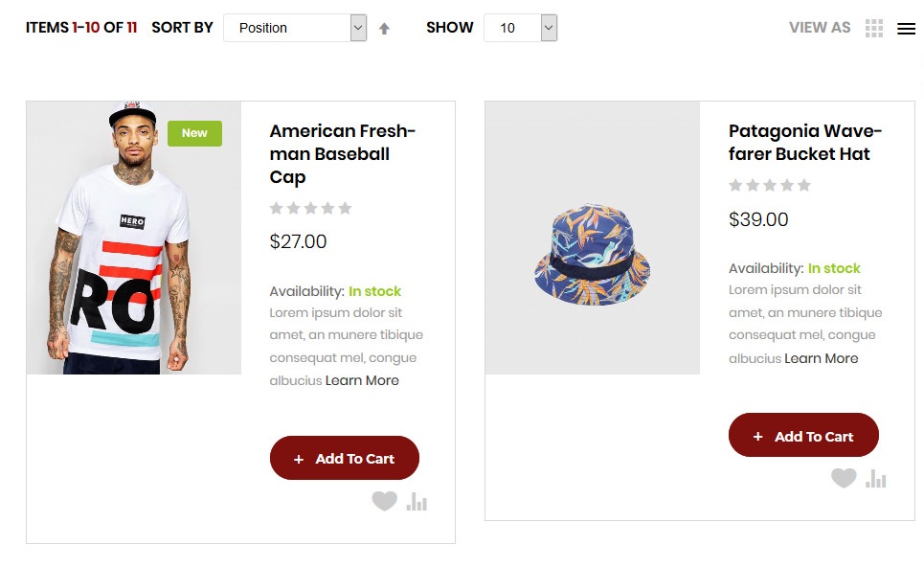This screenshot has width=924, height=568.
Task: Open the Show items count dropdown
Action: point(520,28)
